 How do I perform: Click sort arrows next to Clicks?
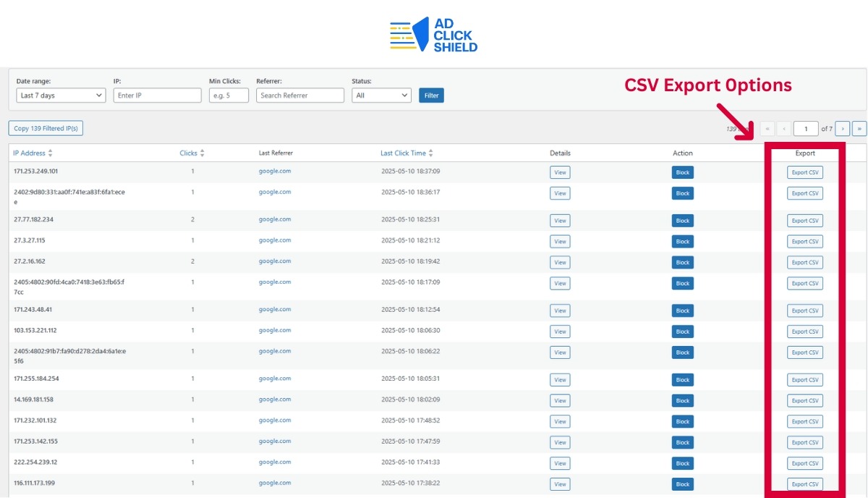click(x=202, y=153)
